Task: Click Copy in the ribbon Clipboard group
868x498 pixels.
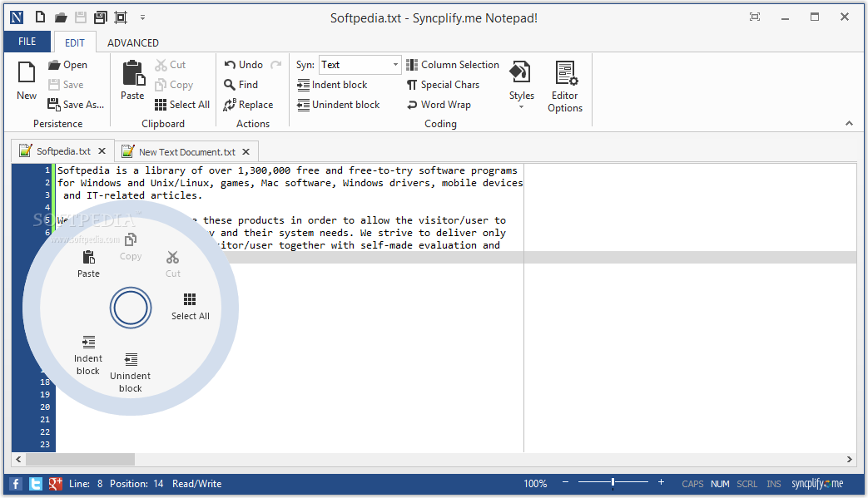Action: [x=174, y=85]
